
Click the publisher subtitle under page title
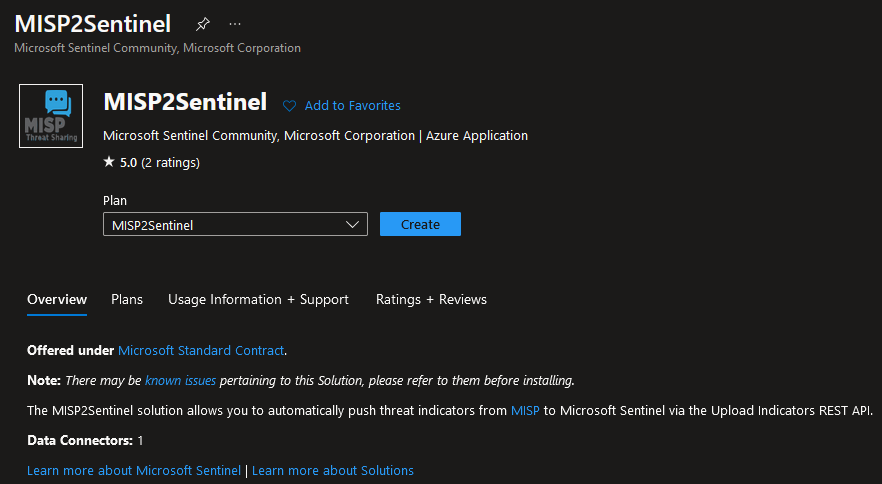(158, 48)
